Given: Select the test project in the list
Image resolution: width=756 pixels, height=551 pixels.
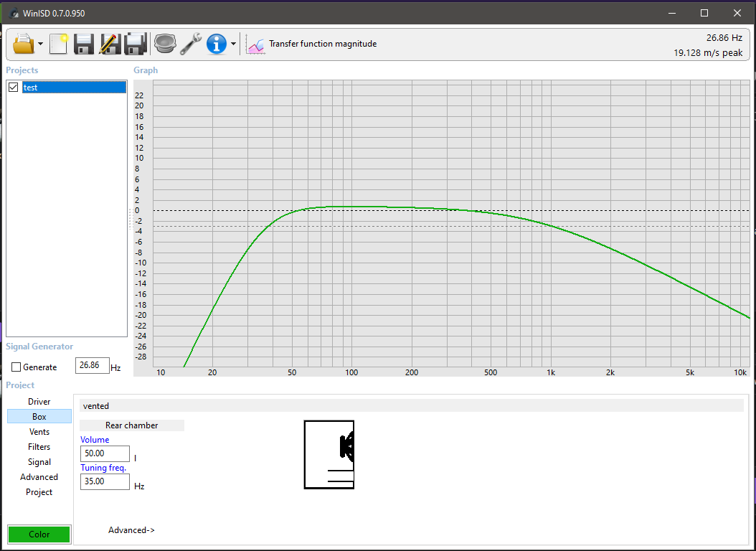Looking at the screenshot, I should (x=75, y=88).
